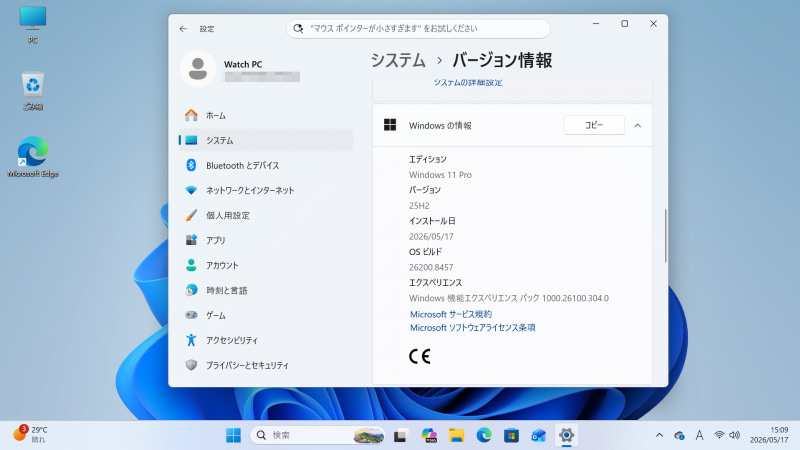Screen dimensions: 800x450
Task: Click the OS build 26200.8457 value
Action: coord(431,267)
